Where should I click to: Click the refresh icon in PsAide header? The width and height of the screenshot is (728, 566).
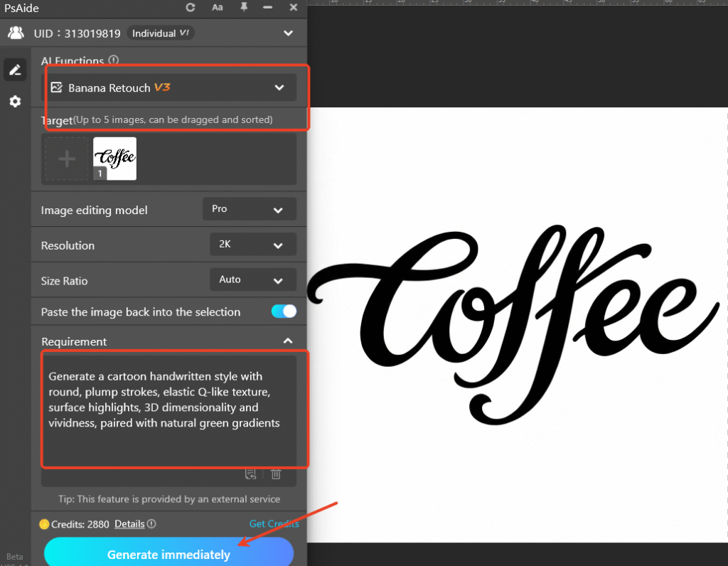(x=190, y=8)
